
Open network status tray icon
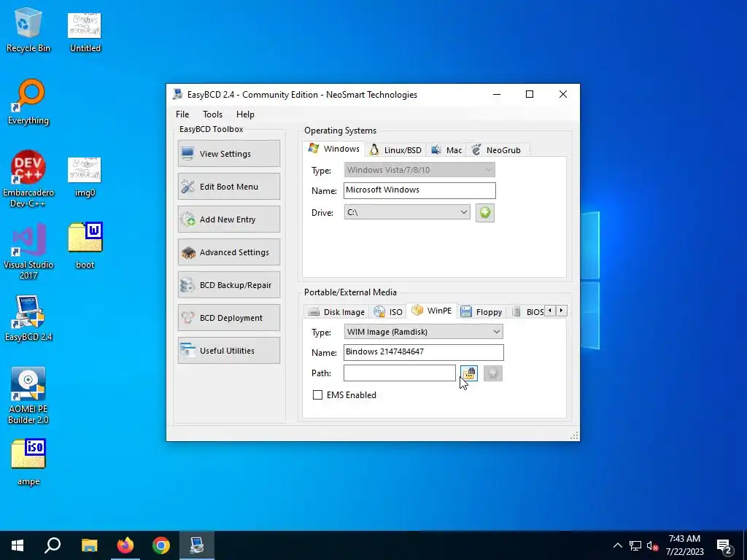point(635,545)
